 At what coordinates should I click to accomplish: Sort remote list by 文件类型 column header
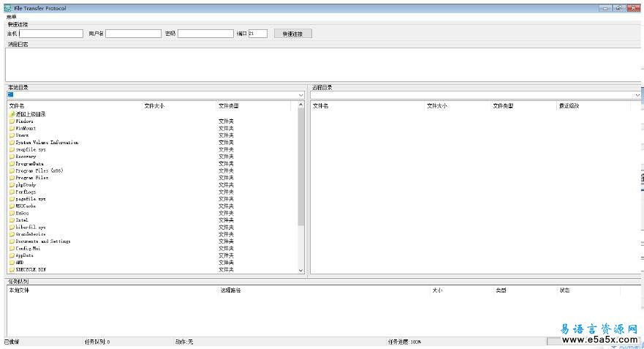tap(524, 106)
